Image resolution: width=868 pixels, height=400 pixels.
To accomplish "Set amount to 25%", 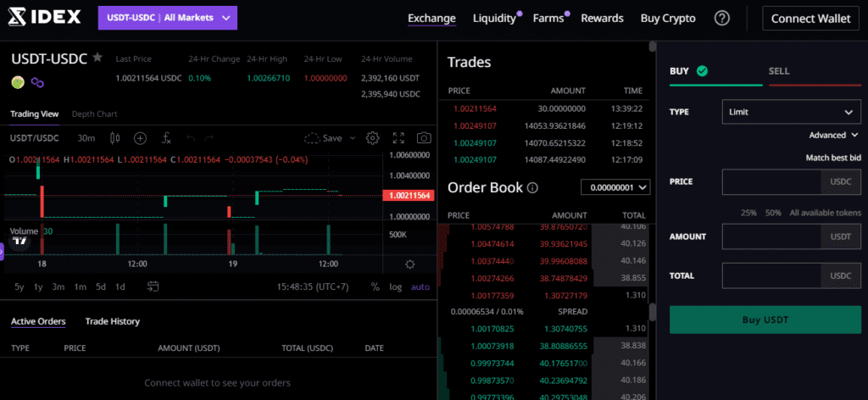I will (x=749, y=213).
